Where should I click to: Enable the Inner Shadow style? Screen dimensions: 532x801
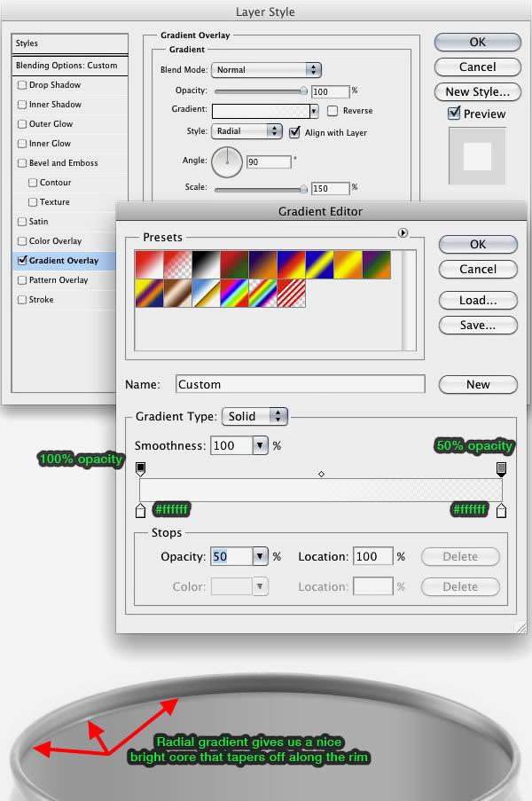click(22, 104)
